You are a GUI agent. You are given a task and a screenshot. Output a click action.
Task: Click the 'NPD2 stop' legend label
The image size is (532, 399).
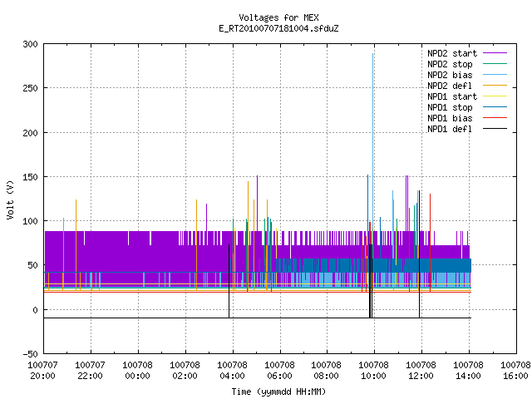coord(450,64)
